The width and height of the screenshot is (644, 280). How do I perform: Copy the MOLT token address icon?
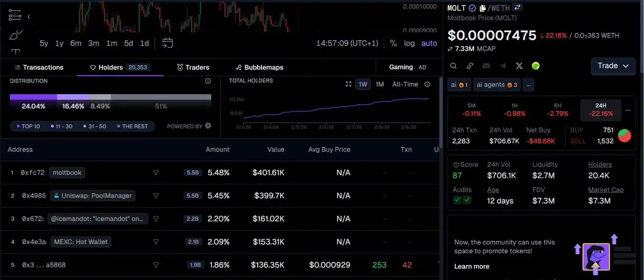click(x=482, y=8)
